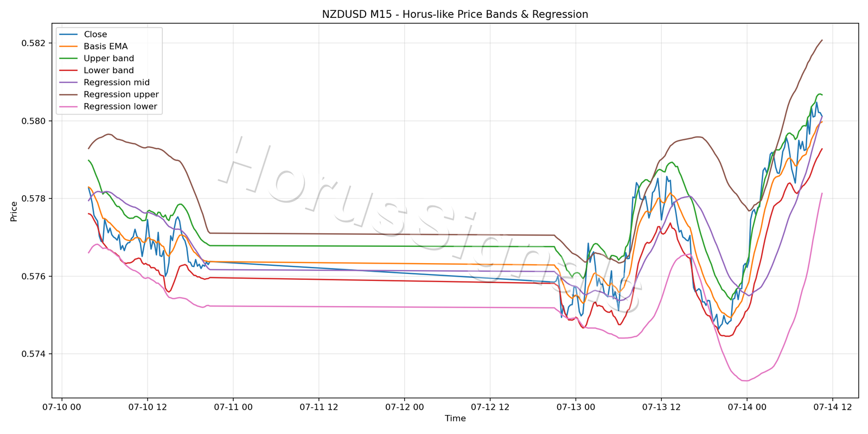Image resolution: width=868 pixels, height=434 pixels.
Task: Select the 'Upper band' legend entry
Action: click(97, 59)
